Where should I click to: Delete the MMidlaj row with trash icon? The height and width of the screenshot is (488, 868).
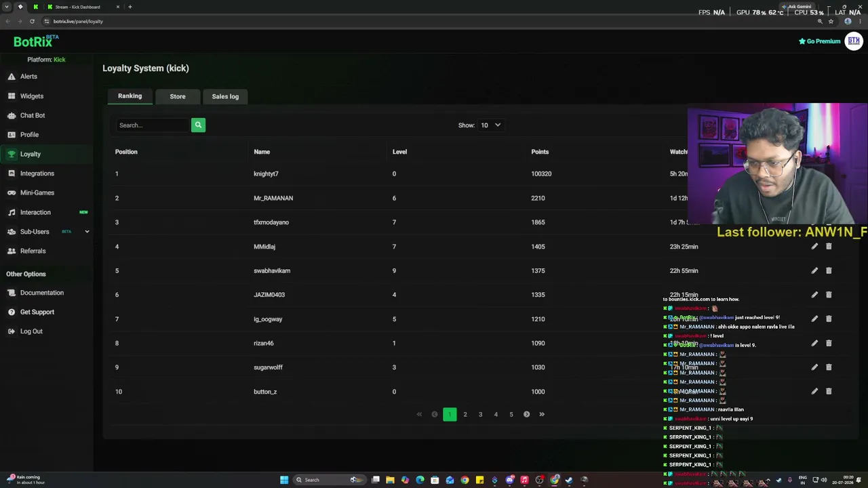click(x=829, y=247)
